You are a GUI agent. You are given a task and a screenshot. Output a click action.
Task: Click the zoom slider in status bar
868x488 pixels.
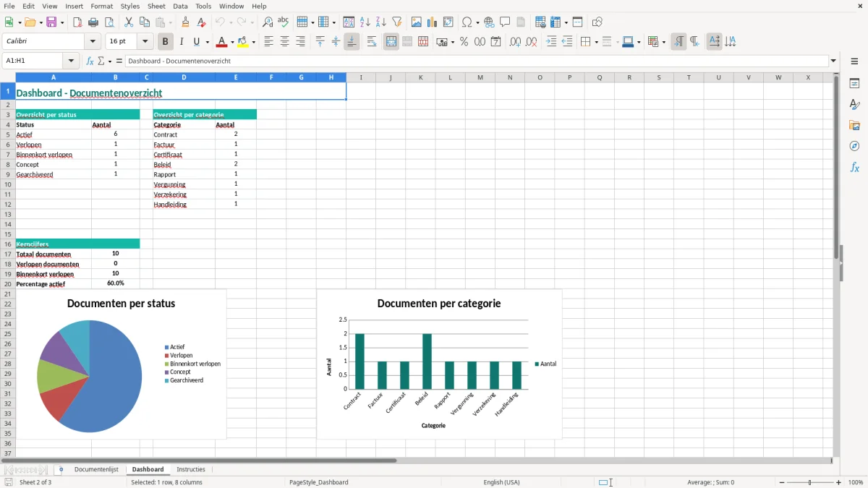tap(810, 482)
